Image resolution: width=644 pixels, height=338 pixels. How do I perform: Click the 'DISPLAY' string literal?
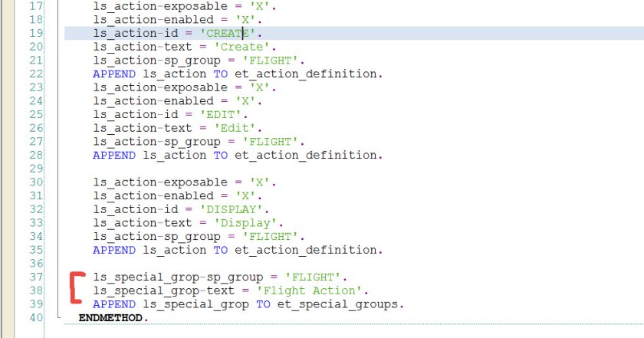tap(231, 209)
